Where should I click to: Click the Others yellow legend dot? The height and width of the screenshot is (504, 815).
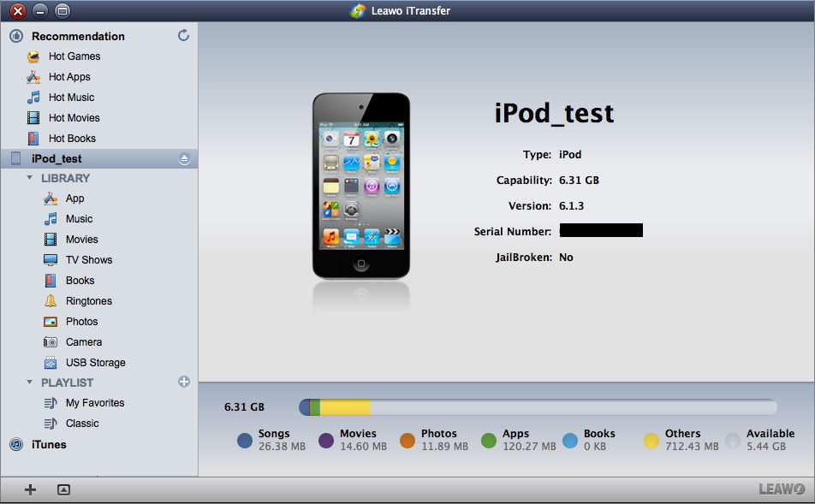tap(651, 441)
